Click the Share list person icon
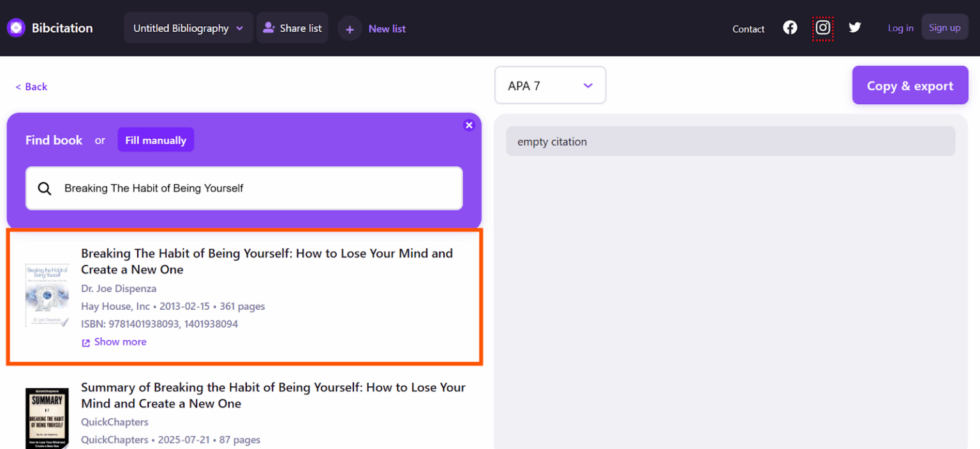 (x=269, y=28)
